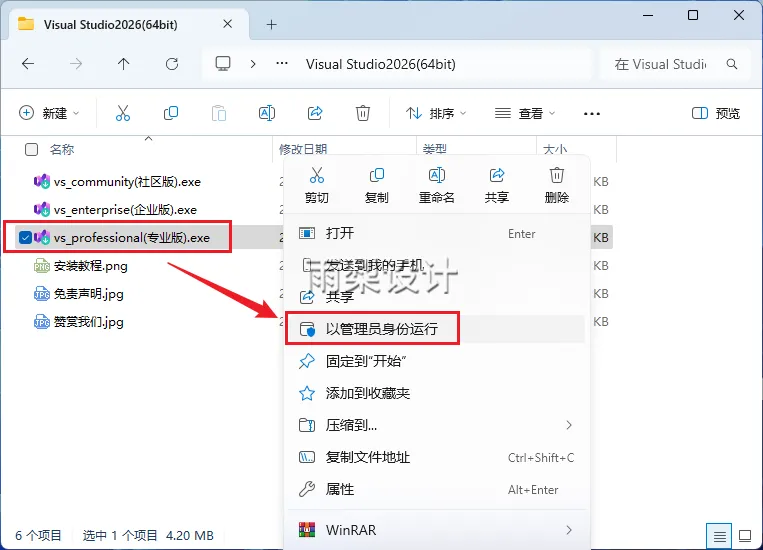Sort by the 类型 column header
This screenshot has height=550, width=763.
pyautogui.click(x=435, y=148)
